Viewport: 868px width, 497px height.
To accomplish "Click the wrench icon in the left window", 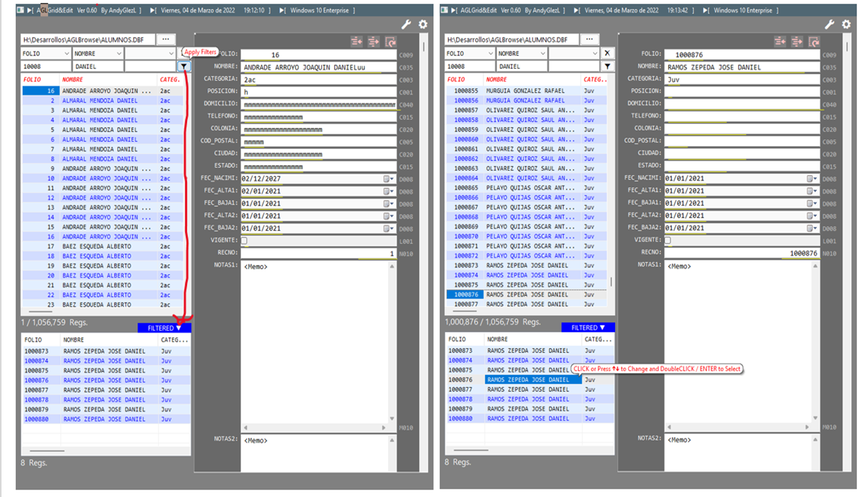I will tap(406, 24).
